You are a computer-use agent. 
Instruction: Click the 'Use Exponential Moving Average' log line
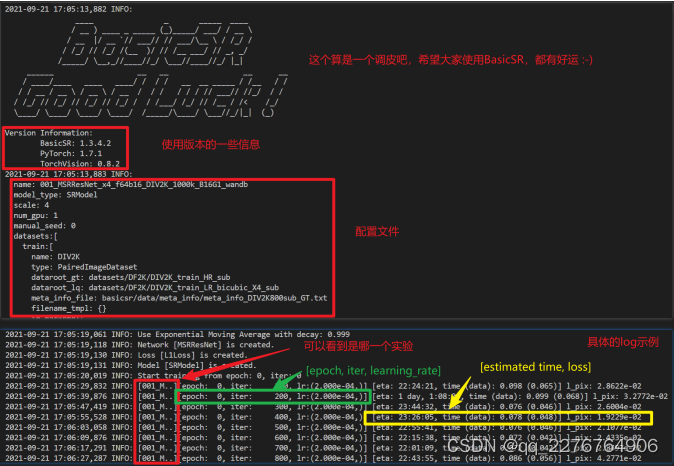coord(178,334)
